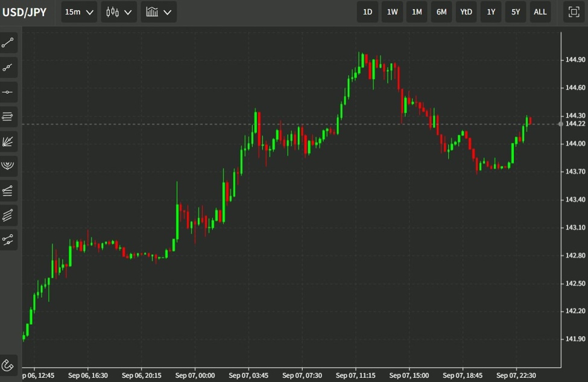
Task: Click the ALL range button
Action: [540, 11]
